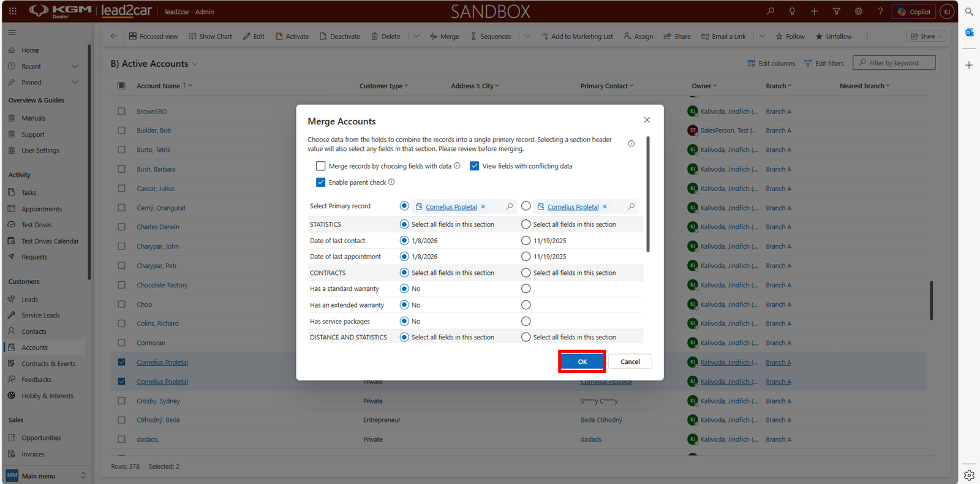Open lookup search for the second primary record
This screenshot has width=980, height=484.
tap(631, 206)
